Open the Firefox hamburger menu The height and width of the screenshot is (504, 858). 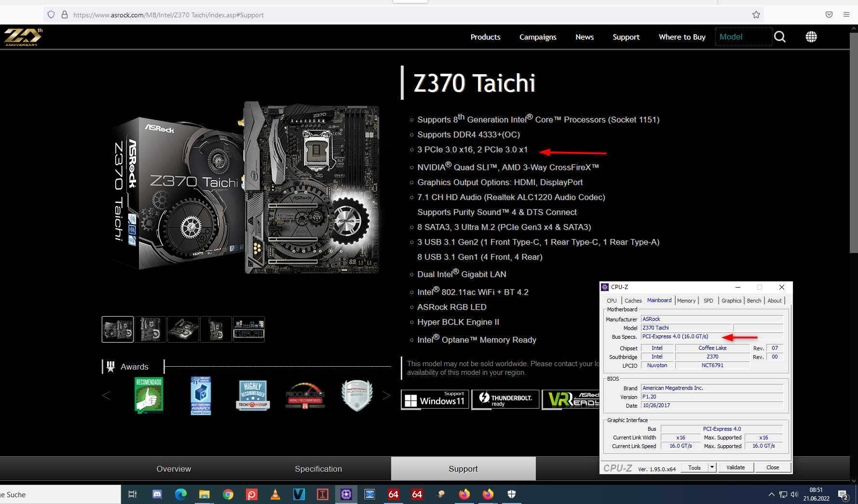(846, 15)
